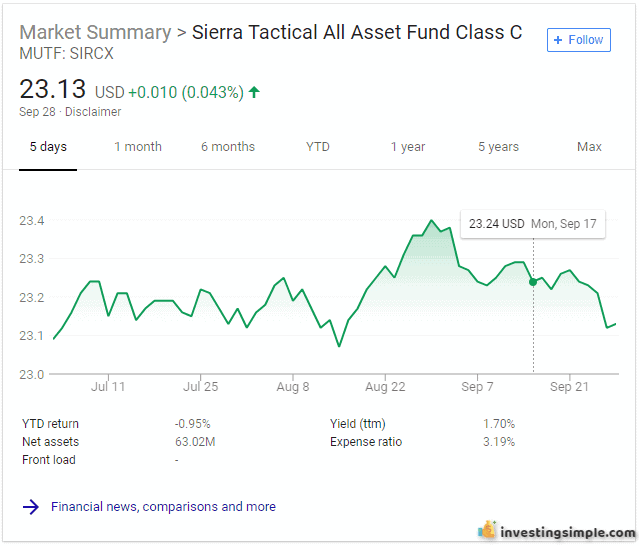
Task: Select the 5 days tab
Action: click(x=48, y=147)
